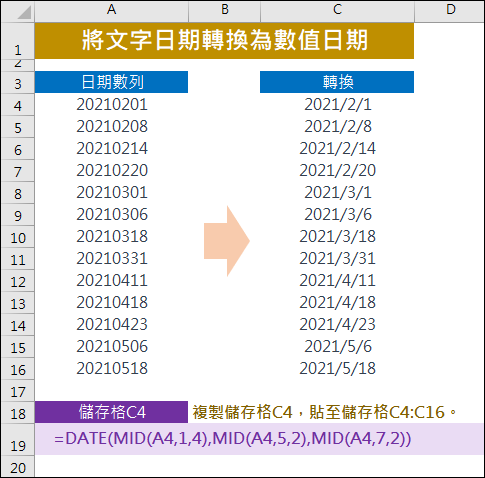The height and width of the screenshot is (478, 485).
Task: Select row 9 header
Action: (x=18, y=215)
